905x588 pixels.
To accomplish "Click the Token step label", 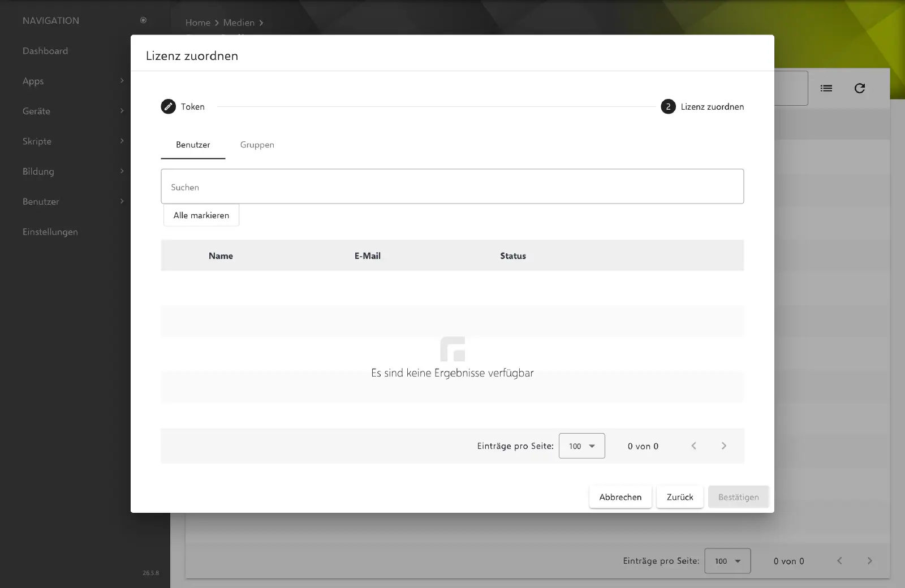I will pyautogui.click(x=193, y=107).
